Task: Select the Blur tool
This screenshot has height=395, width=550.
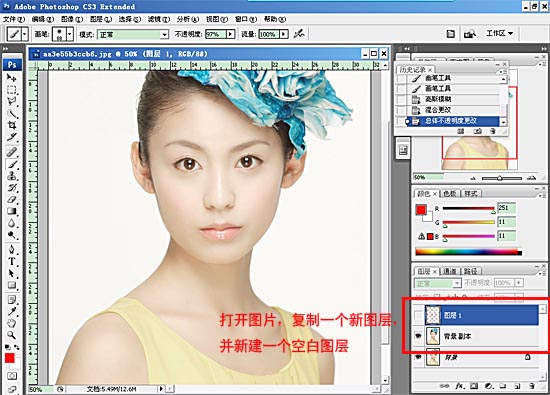Action: [x=12, y=223]
